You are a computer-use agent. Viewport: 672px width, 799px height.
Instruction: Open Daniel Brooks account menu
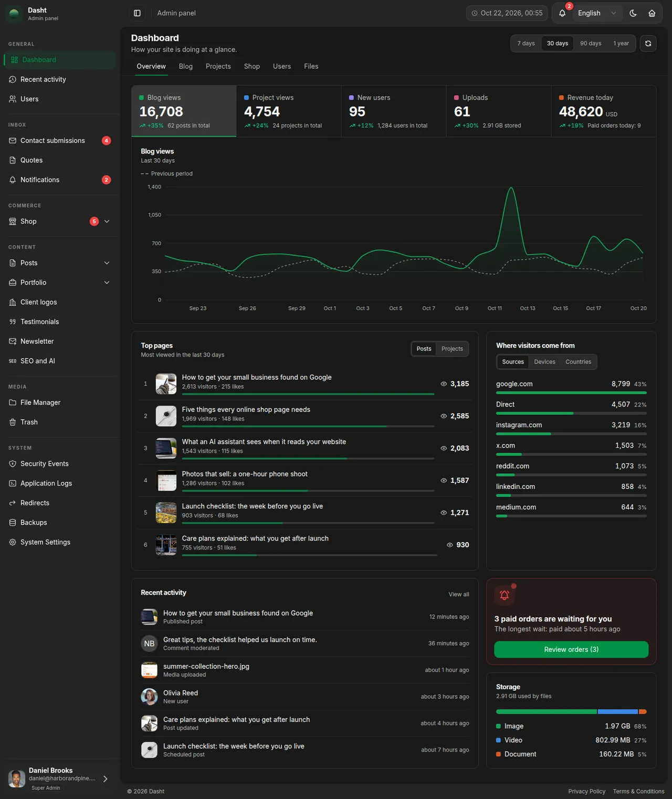[x=60, y=779]
